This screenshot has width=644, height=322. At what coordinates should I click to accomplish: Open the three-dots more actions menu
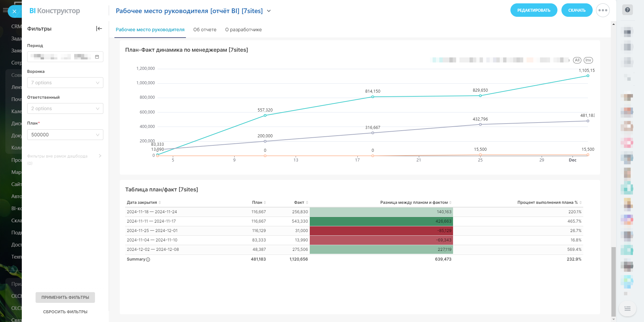tap(603, 10)
